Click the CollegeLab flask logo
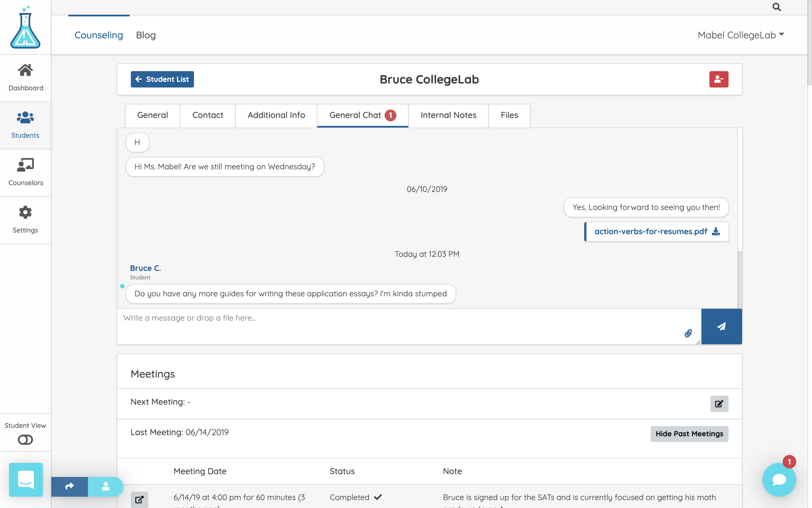 [x=25, y=27]
